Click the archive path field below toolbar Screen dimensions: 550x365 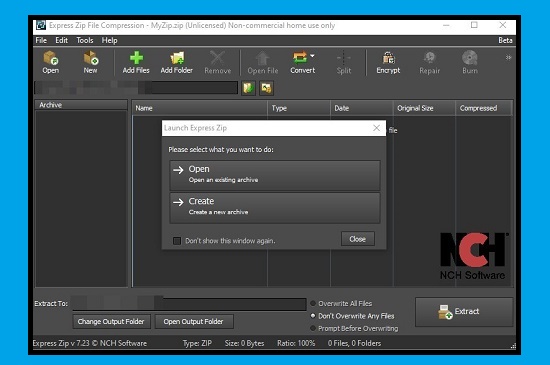click(x=136, y=88)
